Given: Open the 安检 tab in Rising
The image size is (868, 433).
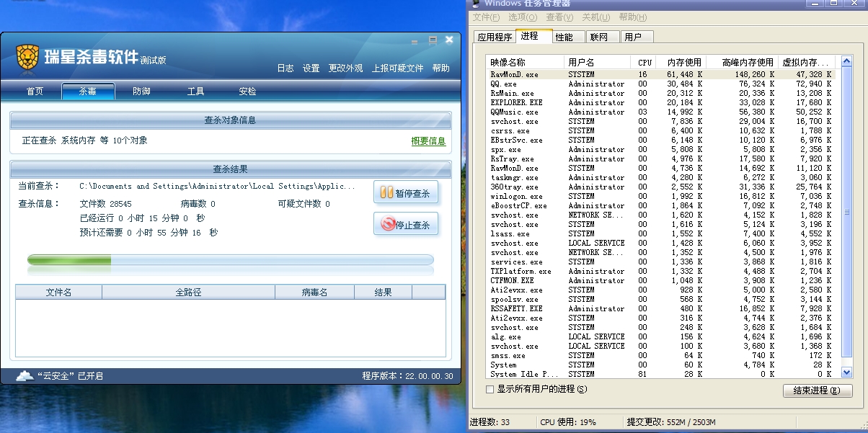Looking at the screenshot, I should (x=247, y=91).
